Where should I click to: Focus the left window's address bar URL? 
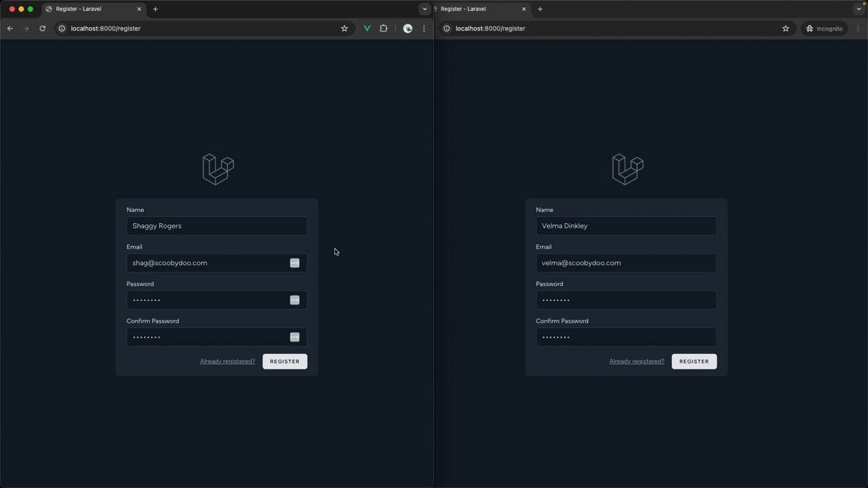coord(106,28)
